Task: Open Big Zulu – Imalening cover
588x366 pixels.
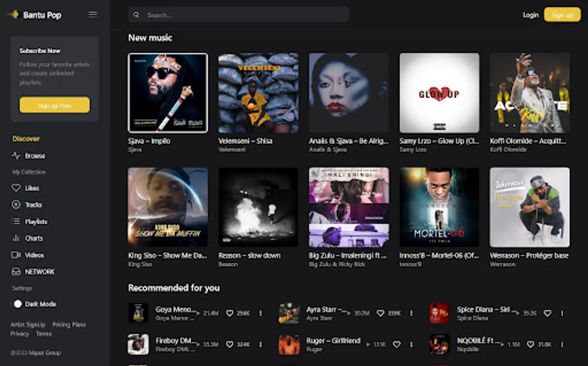Action: point(349,207)
